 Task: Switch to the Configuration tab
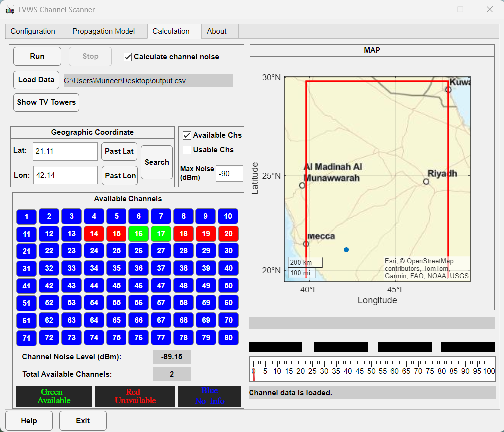click(x=33, y=31)
